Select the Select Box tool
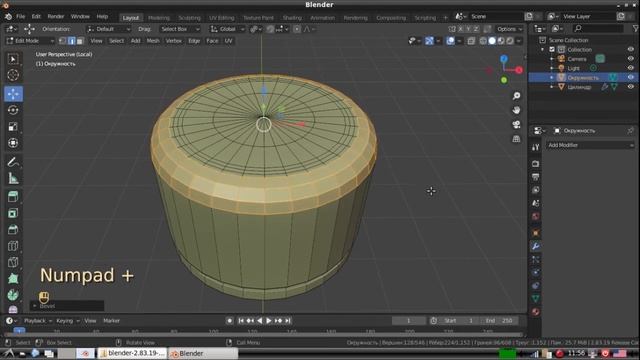The image size is (640, 360). point(13,60)
